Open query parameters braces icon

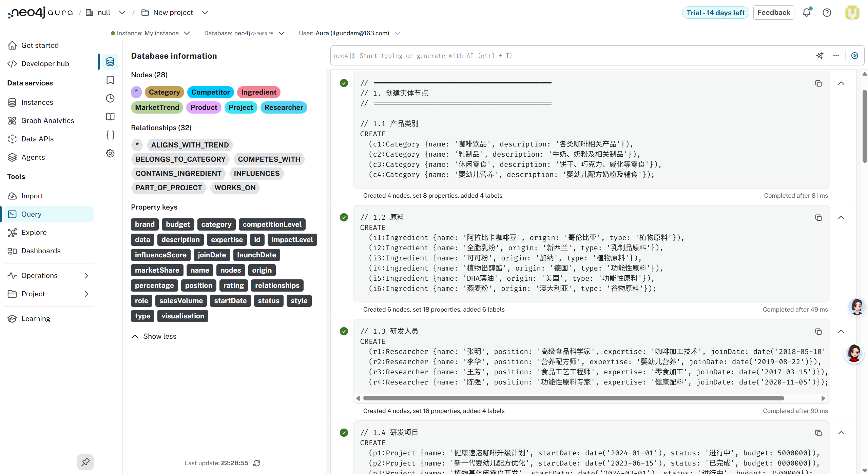click(x=110, y=135)
